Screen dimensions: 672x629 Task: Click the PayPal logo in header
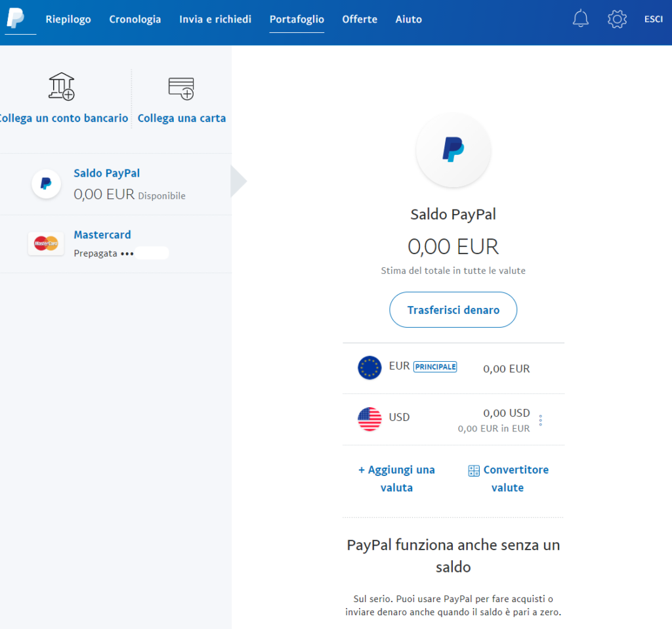coord(16,19)
